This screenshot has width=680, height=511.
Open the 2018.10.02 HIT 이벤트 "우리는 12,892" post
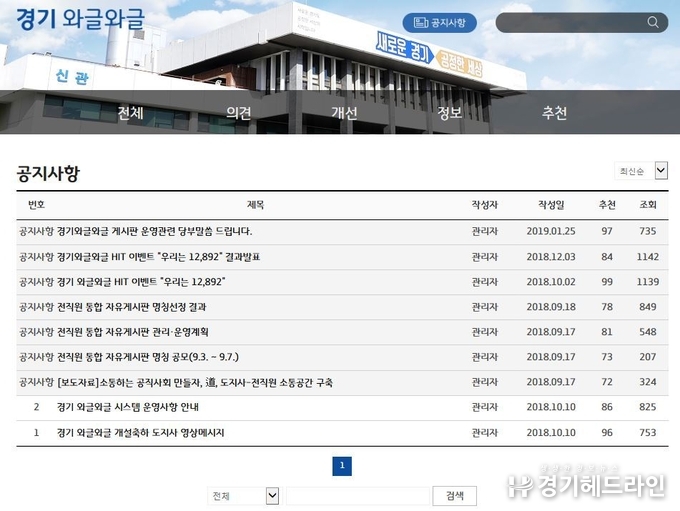point(141,282)
